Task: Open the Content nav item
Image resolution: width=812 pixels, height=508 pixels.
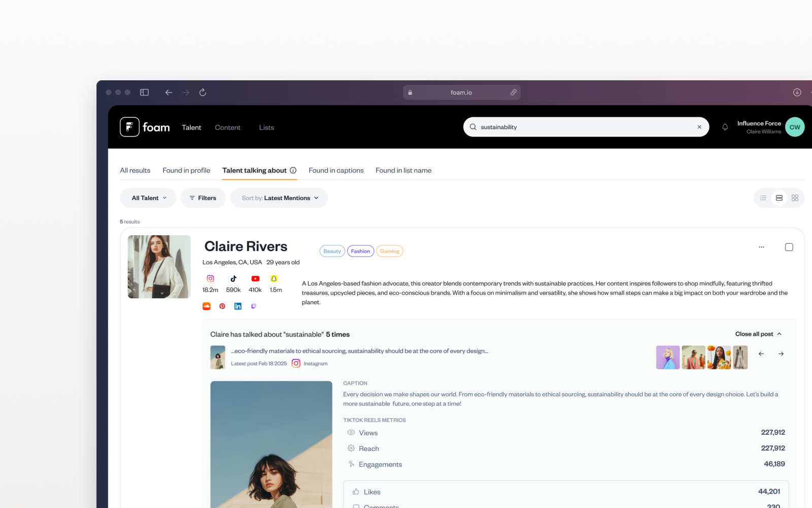Action: (227, 128)
